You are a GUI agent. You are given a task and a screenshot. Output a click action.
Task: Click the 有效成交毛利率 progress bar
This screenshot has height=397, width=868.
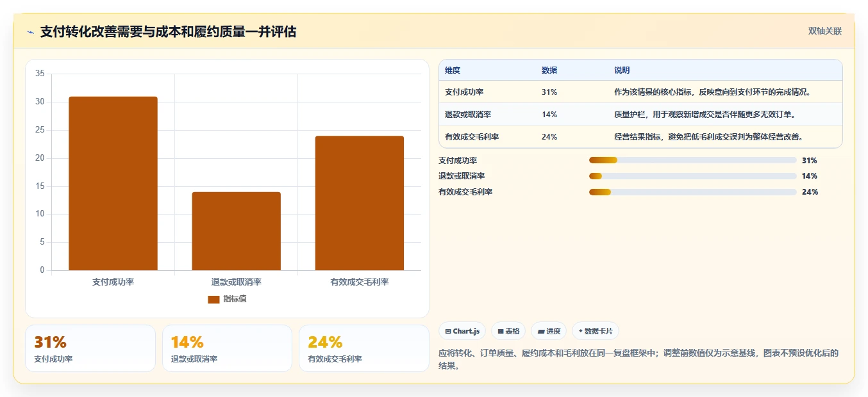point(692,192)
